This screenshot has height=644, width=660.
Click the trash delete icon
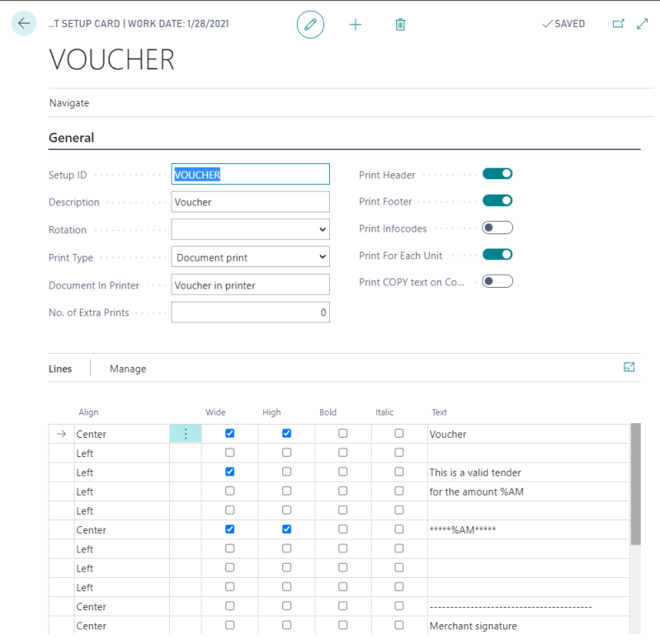[x=400, y=25]
